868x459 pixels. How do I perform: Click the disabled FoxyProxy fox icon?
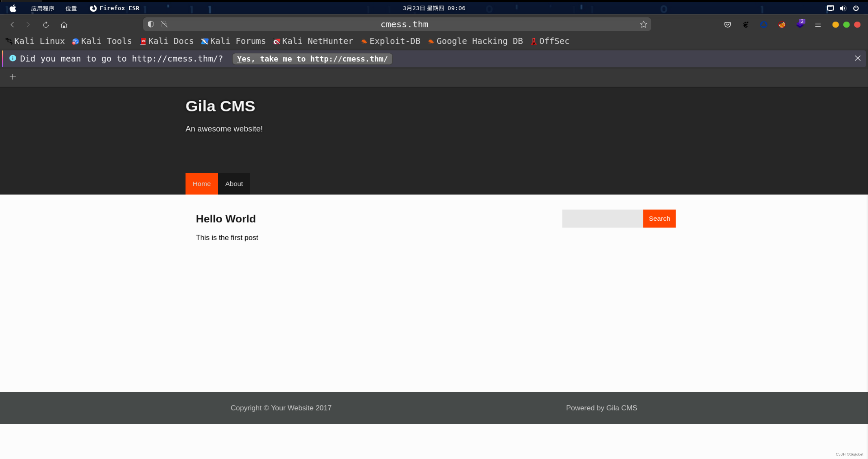(782, 24)
